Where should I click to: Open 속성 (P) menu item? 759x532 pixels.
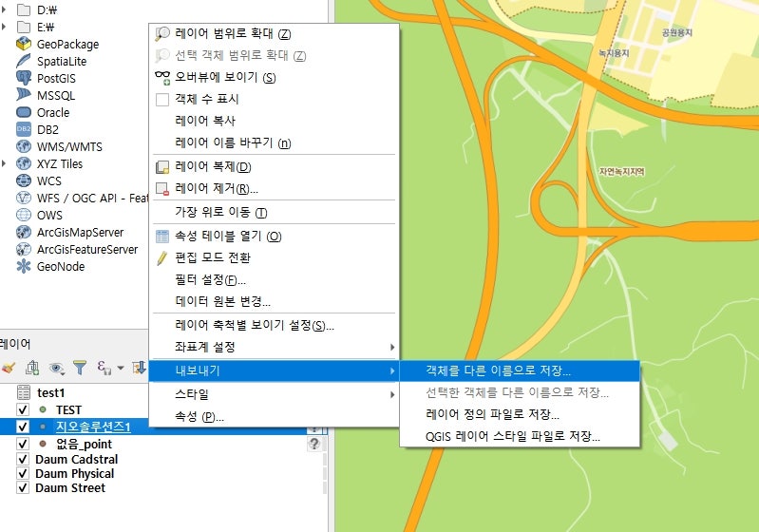(x=274, y=416)
